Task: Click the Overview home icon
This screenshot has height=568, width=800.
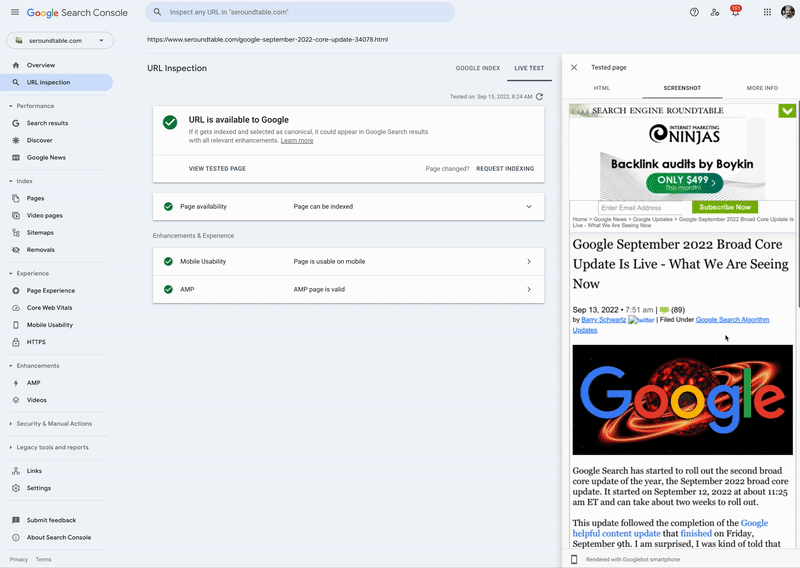Action: 16,65
